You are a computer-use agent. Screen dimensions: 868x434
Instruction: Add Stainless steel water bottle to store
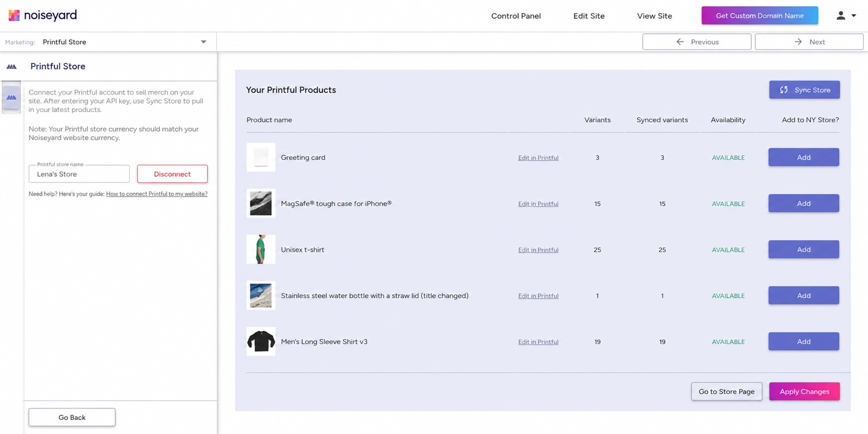click(x=803, y=295)
